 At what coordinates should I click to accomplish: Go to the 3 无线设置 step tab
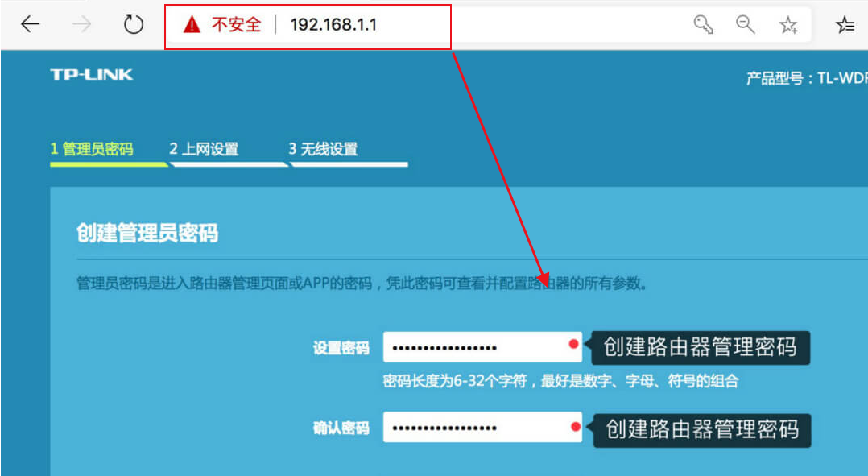323,149
